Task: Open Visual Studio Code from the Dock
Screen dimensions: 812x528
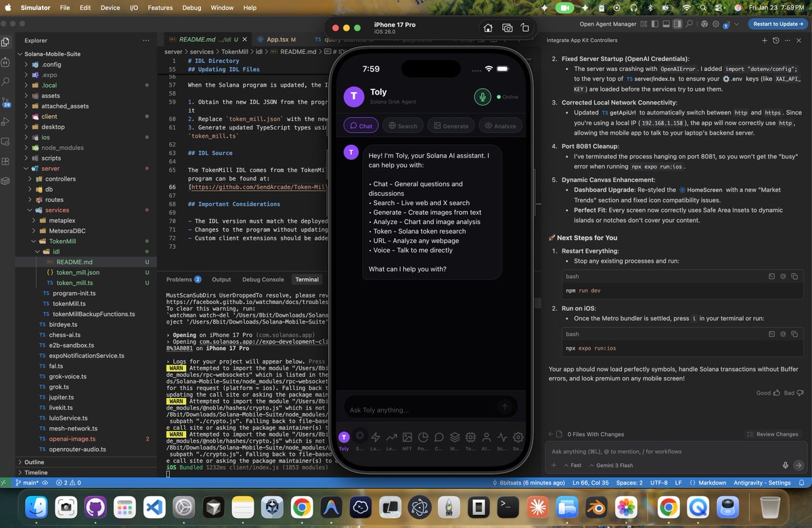Action: coord(154,508)
